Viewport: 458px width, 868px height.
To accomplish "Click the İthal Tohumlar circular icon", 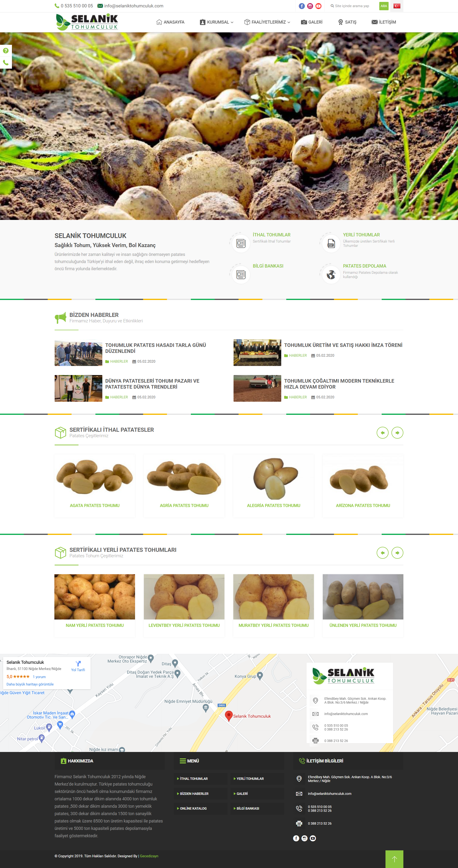I will [241, 243].
